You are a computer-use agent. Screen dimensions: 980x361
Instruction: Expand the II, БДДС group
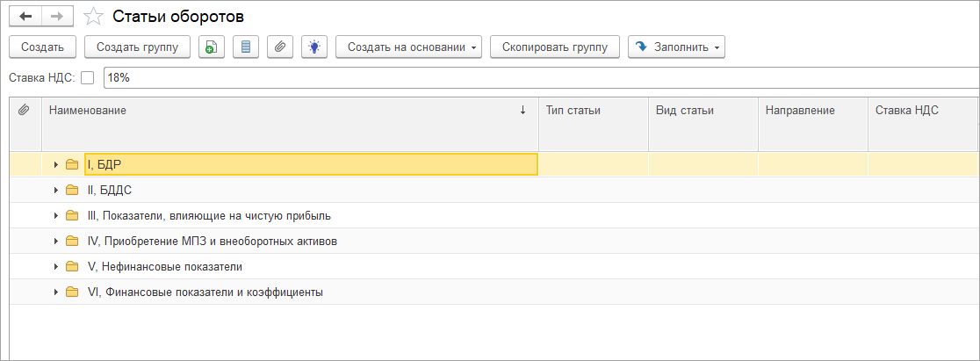coord(56,190)
